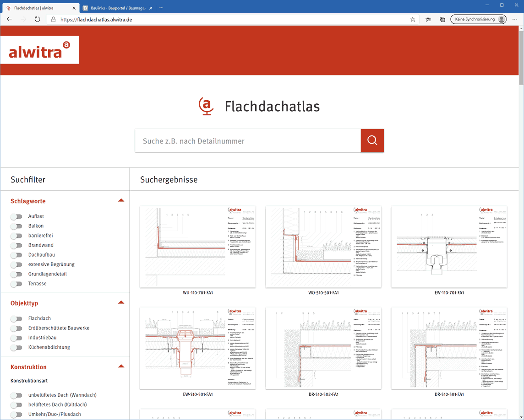Close the Flachdachatlas tab
524x420 pixels.
point(74,8)
